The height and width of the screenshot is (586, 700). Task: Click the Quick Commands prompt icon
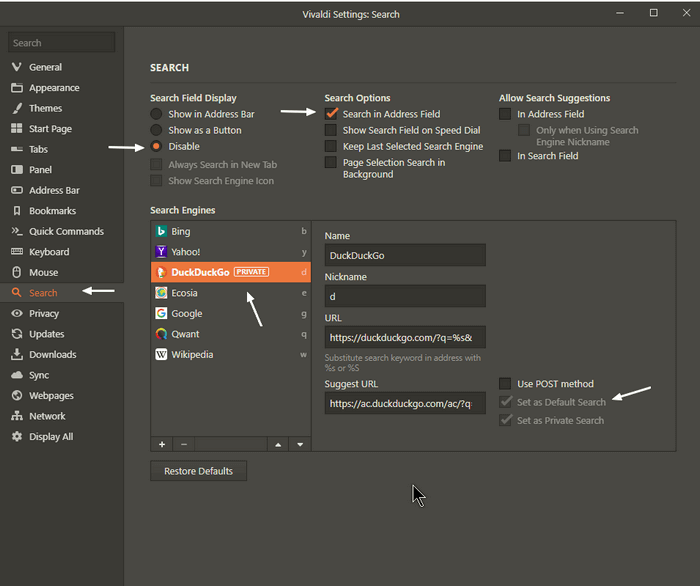tap(17, 231)
